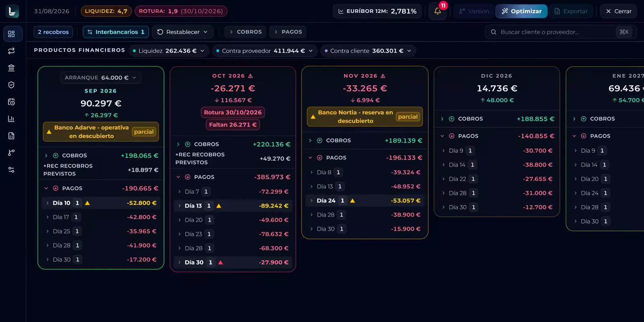
Task: Expand the PAGOS toolbar toggle
Action: click(288, 32)
